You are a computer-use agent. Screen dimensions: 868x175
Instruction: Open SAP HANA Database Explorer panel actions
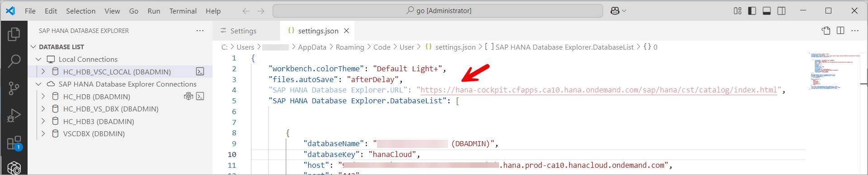200,31
